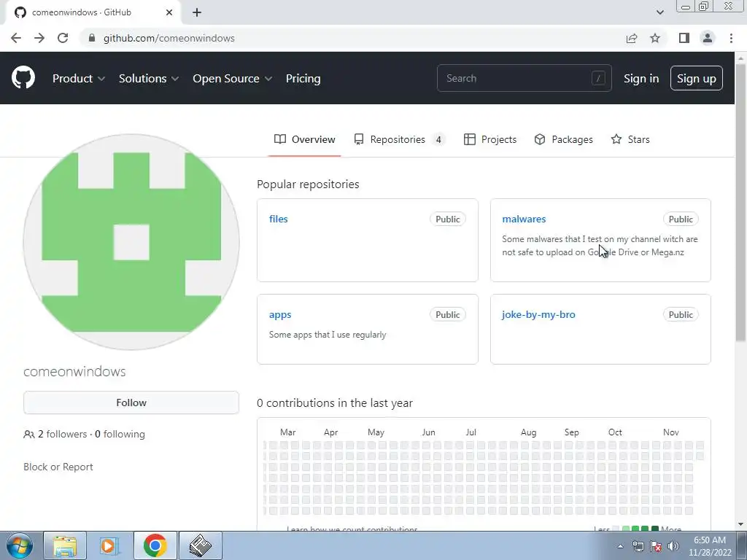Select the Overview tab

point(304,139)
